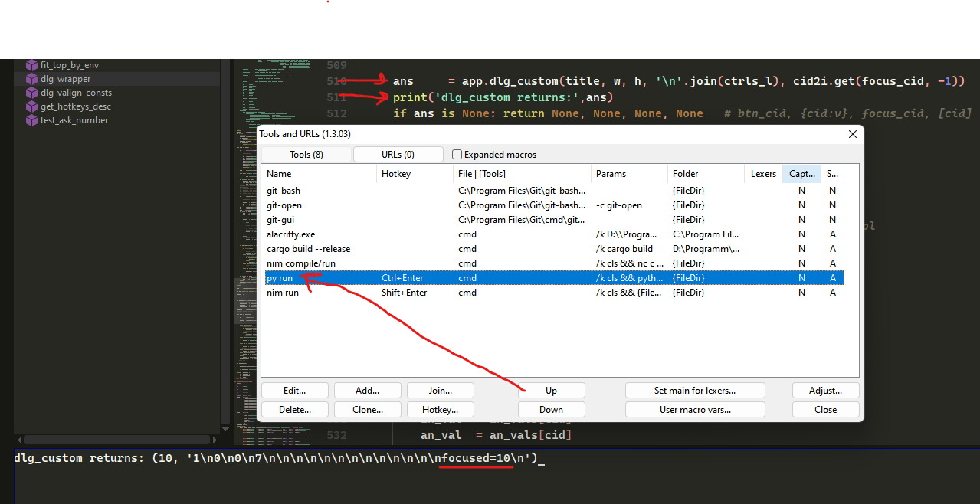Click the Join... button
The width and height of the screenshot is (980, 504).
[x=440, y=390]
